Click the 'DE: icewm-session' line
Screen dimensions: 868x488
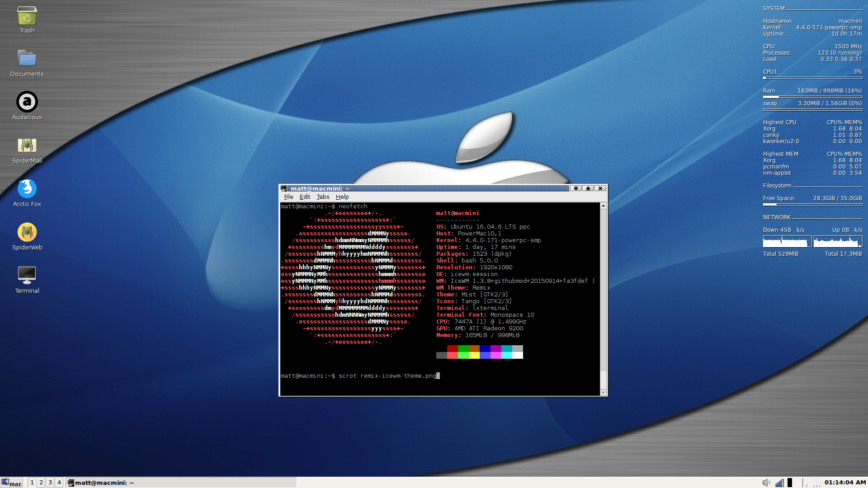467,274
